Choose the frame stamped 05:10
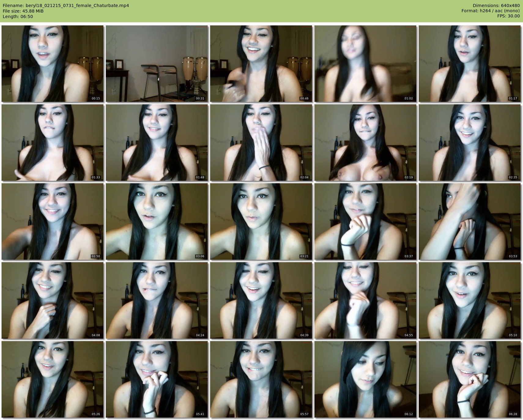 [x=469, y=300]
